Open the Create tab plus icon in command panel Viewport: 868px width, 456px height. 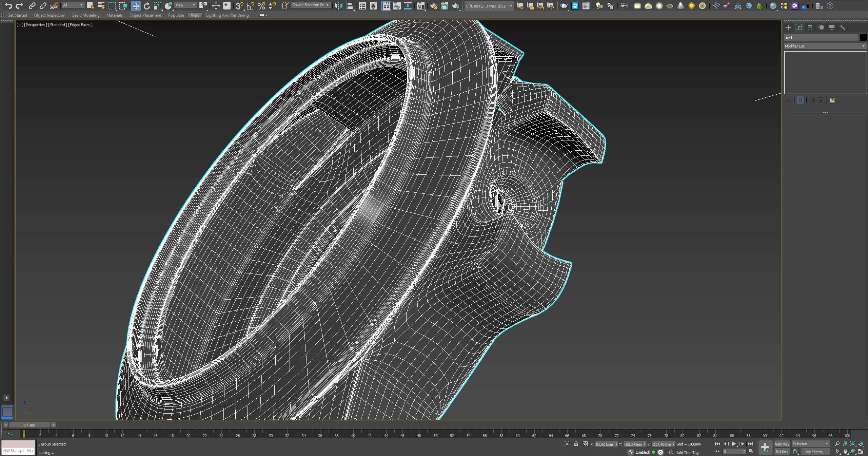pos(788,27)
